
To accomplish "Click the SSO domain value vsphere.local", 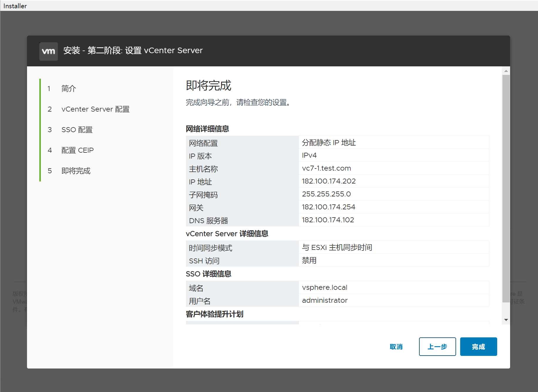I will (x=325, y=287).
